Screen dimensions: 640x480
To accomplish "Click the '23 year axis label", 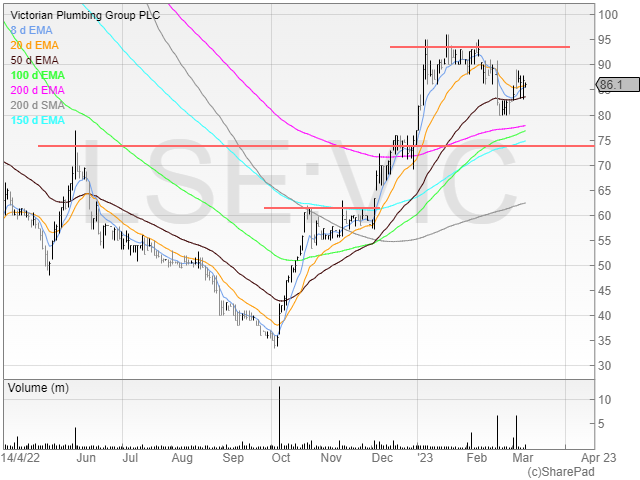I will click(424, 458).
